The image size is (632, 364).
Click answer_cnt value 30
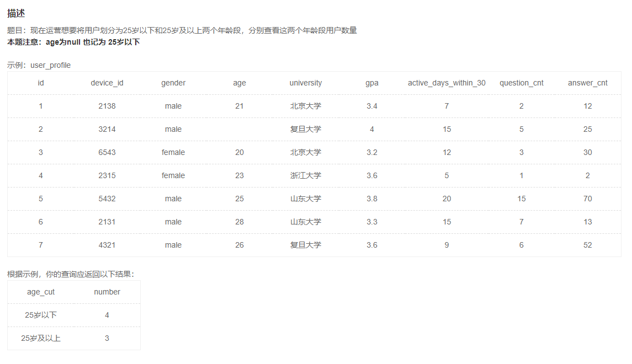(x=588, y=152)
